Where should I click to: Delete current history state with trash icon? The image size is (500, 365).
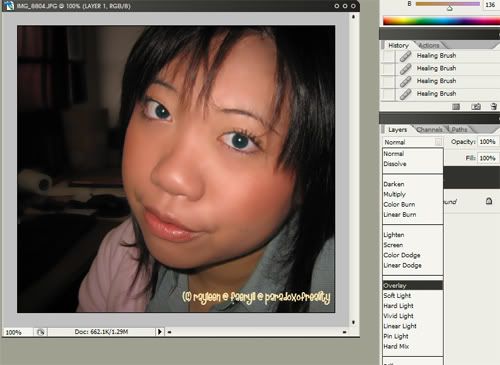point(494,106)
